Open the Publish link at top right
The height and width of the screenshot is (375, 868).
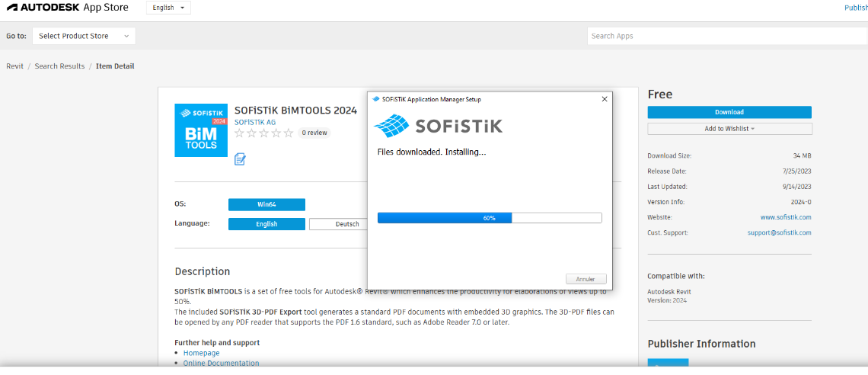[856, 8]
